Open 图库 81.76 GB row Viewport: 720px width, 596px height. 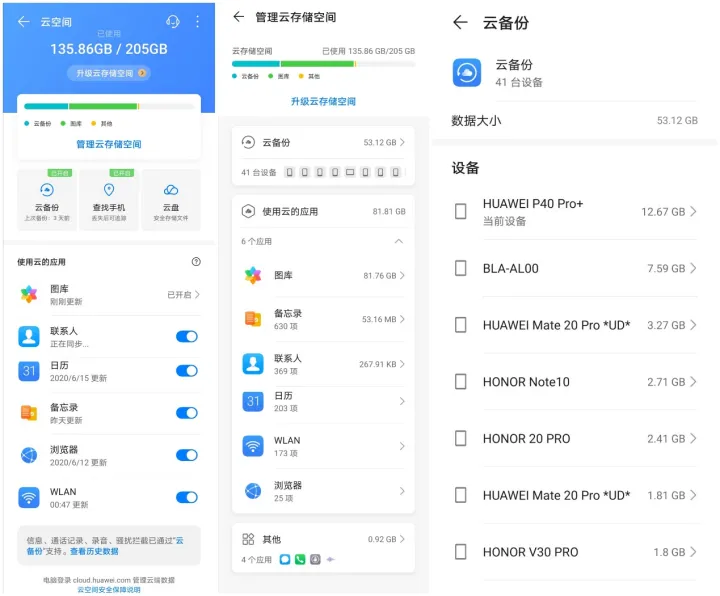[323, 276]
